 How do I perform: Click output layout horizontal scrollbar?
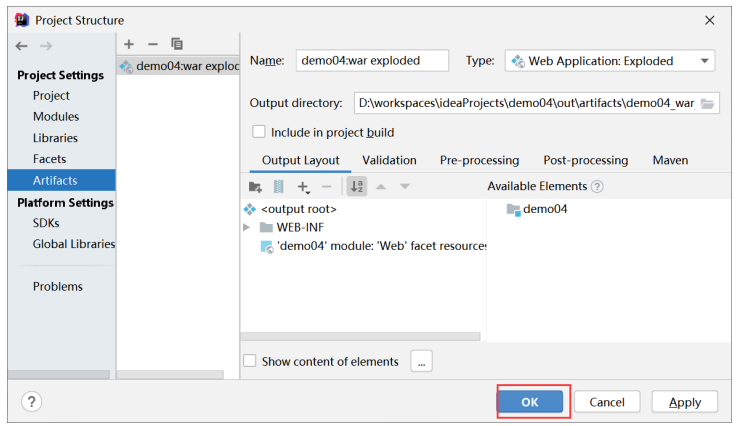361,336
